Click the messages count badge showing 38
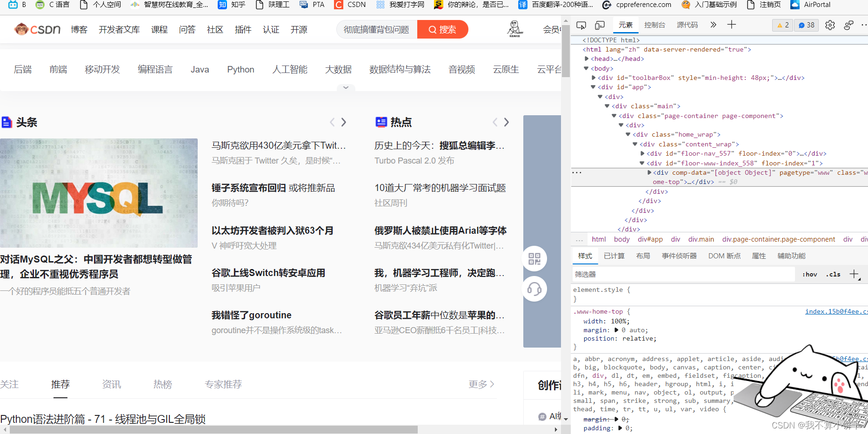This screenshot has height=434, width=868. click(x=807, y=25)
